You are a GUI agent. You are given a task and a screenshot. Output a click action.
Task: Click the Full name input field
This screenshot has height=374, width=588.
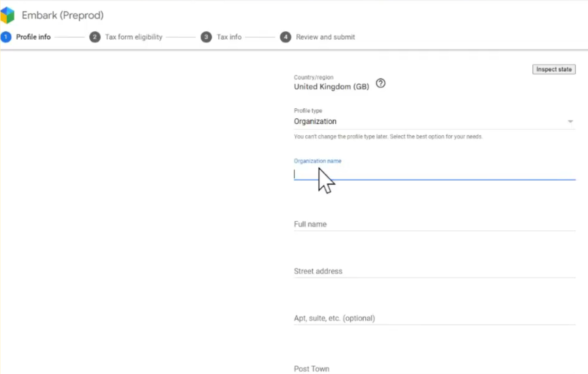(x=434, y=224)
